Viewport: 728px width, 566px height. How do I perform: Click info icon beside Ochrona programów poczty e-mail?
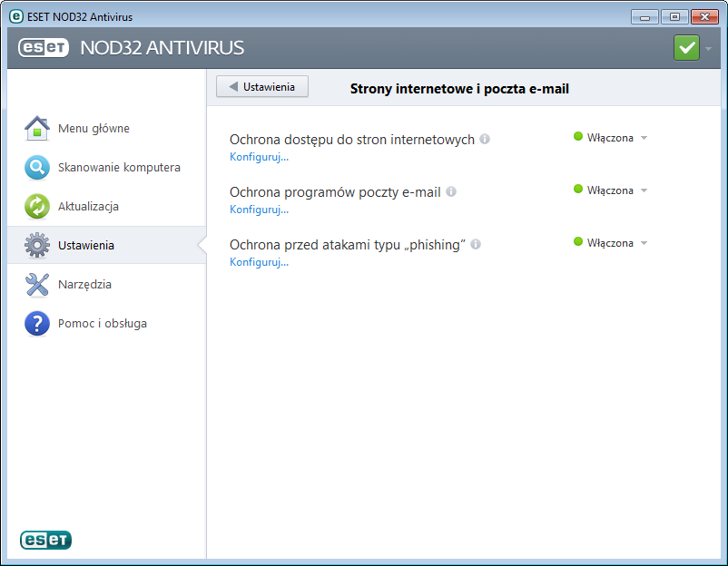(451, 191)
